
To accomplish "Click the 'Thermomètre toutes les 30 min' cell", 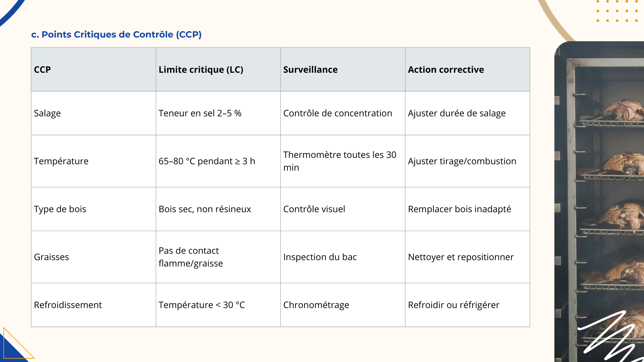I will [x=343, y=161].
